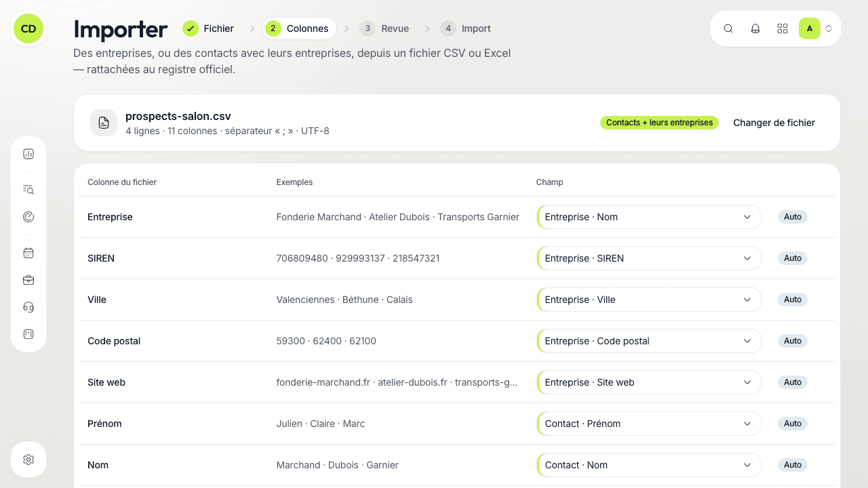Open the Entreprise · Code postal dropdown
The height and width of the screenshot is (488, 868).
pos(649,341)
